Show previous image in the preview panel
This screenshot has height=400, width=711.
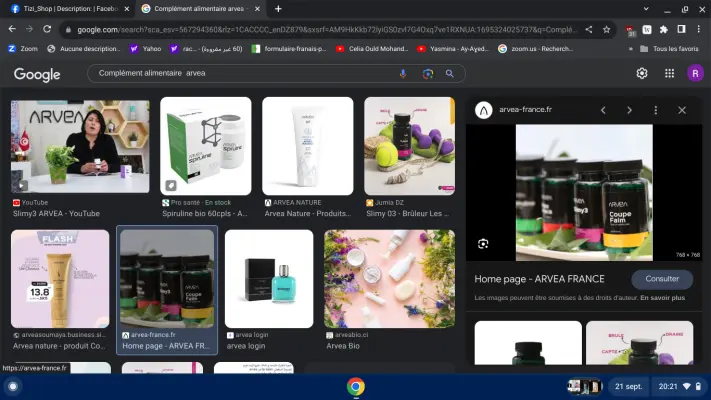603,110
